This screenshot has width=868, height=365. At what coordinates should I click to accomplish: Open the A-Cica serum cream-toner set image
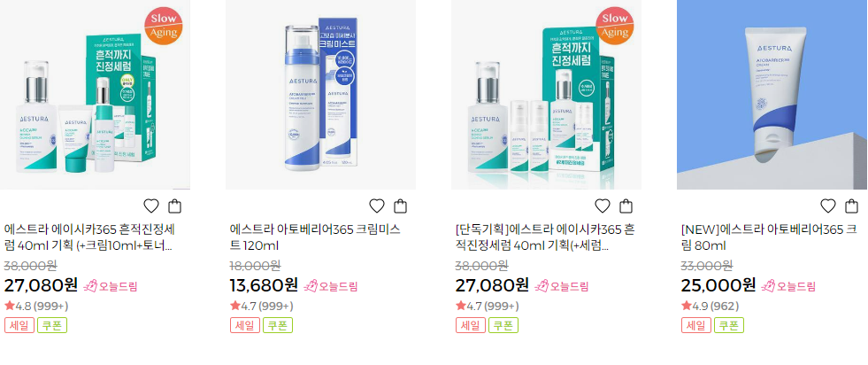pos(96,95)
